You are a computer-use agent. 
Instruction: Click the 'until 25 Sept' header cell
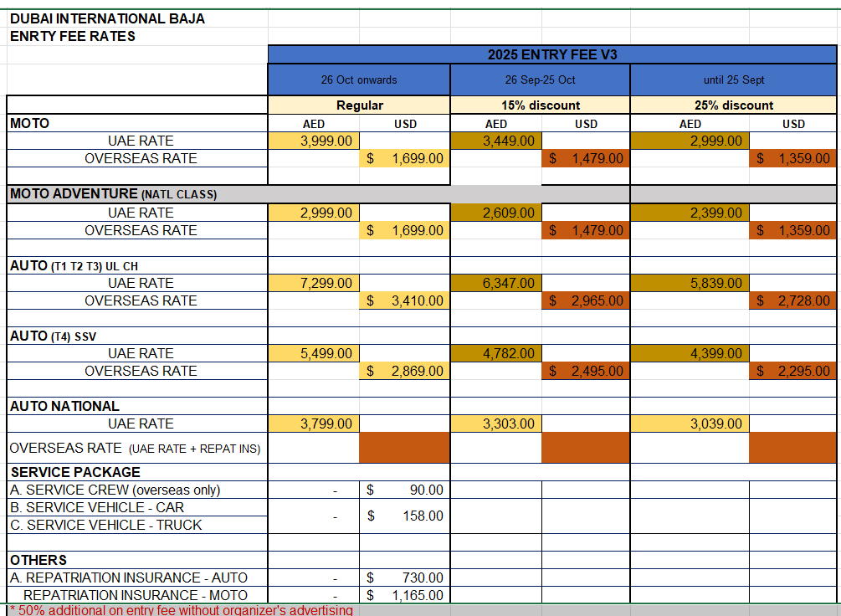click(x=734, y=80)
